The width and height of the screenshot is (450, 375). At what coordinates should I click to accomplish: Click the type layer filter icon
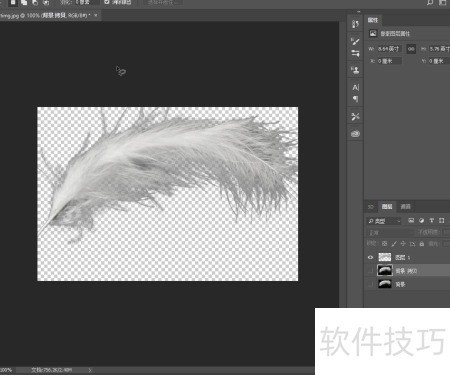(x=432, y=220)
